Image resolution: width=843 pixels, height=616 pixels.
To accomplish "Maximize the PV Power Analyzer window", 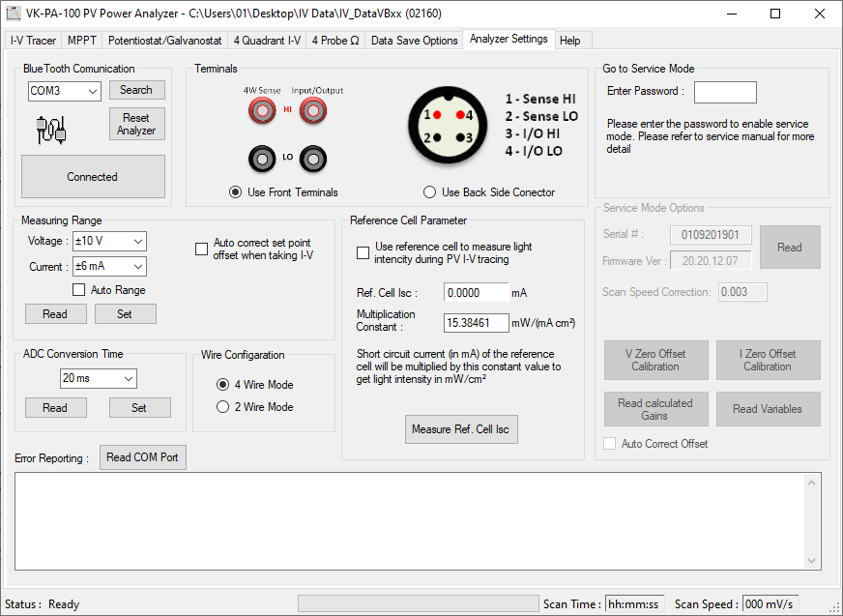I will click(775, 14).
